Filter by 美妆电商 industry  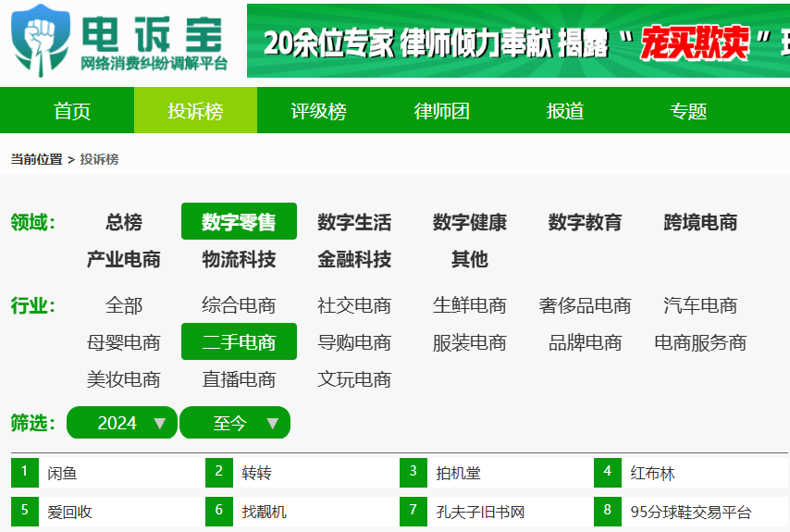point(123,379)
